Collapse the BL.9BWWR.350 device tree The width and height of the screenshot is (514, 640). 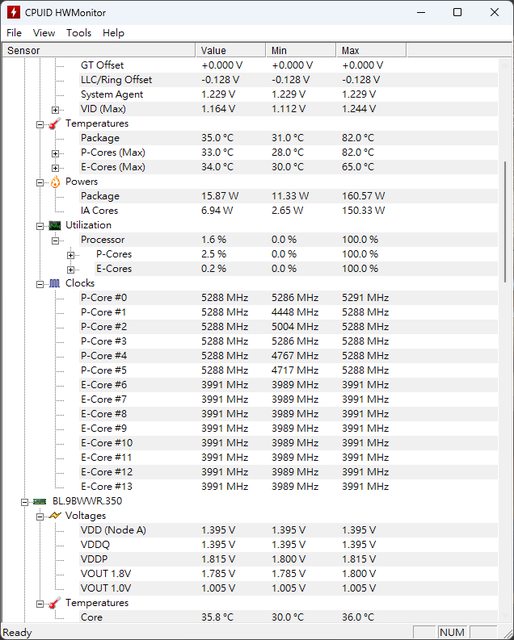(24, 502)
